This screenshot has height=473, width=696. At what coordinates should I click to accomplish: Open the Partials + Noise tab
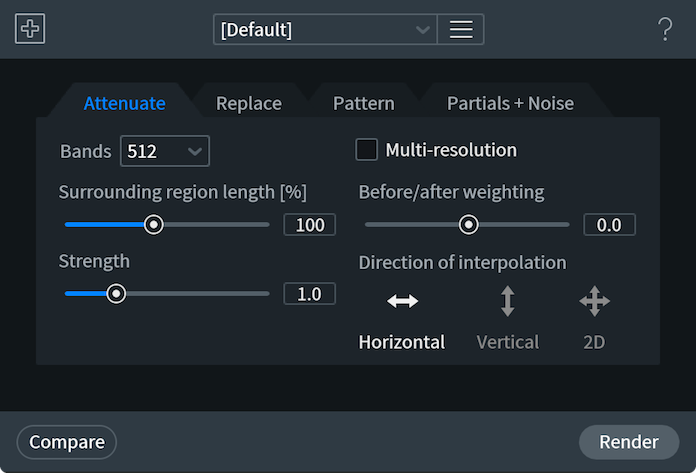click(x=510, y=103)
